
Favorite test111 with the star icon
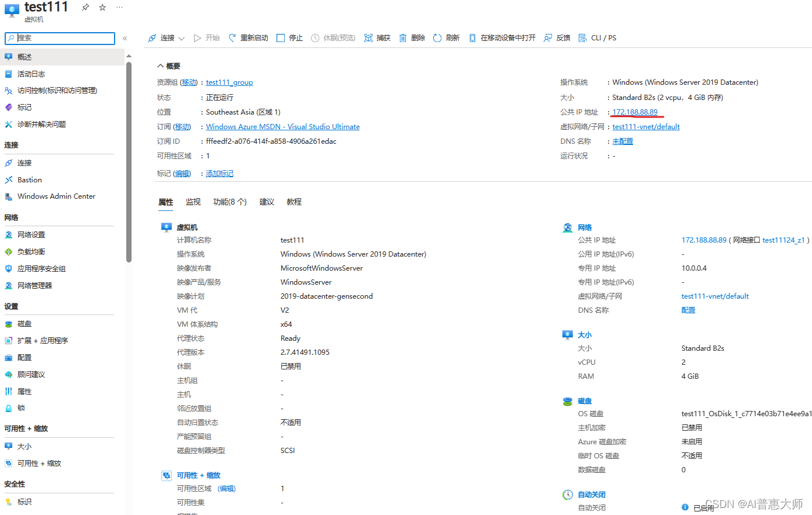[x=102, y=7]
